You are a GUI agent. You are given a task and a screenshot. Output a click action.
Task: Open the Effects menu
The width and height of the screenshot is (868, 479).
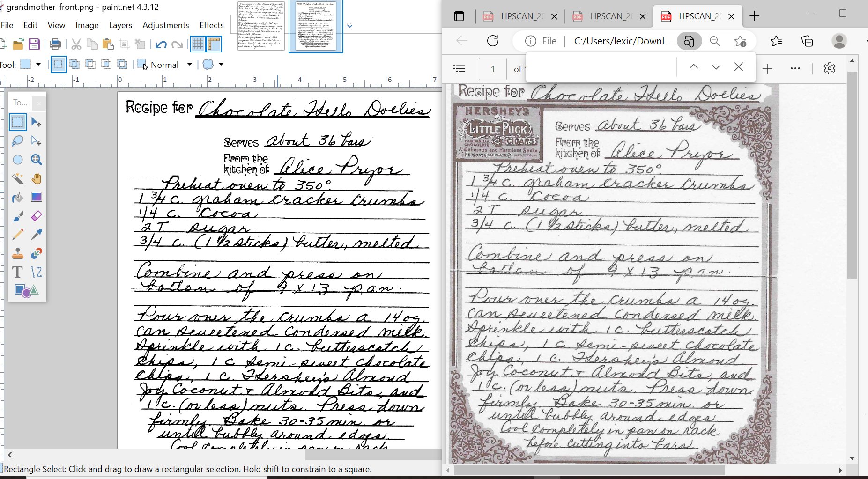click(212, 25)
